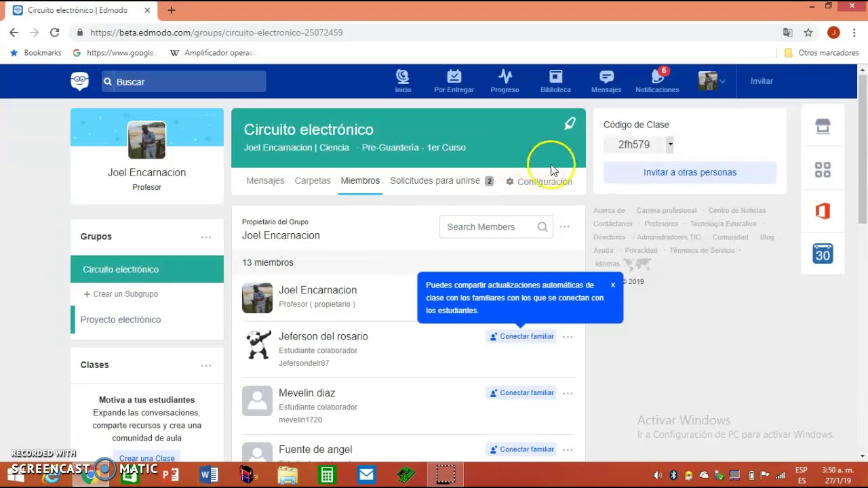Open the Configuración settings tab
868x488 pixels.
[x=539, y=182]
